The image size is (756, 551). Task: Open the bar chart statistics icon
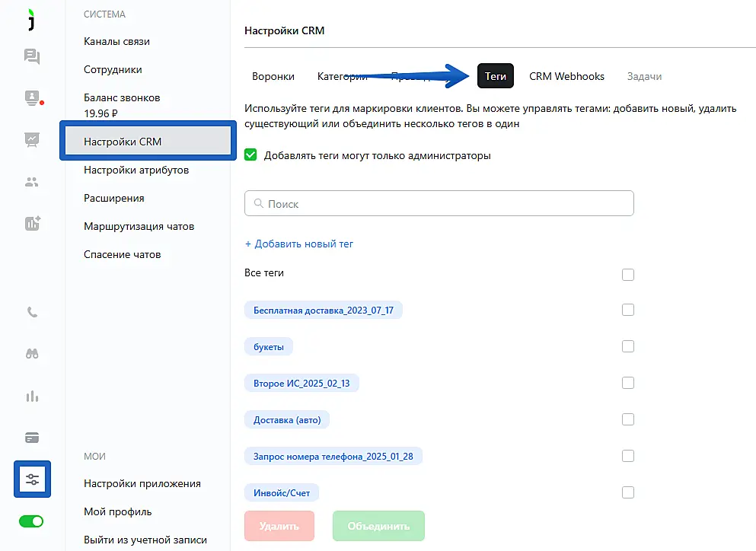32,397
